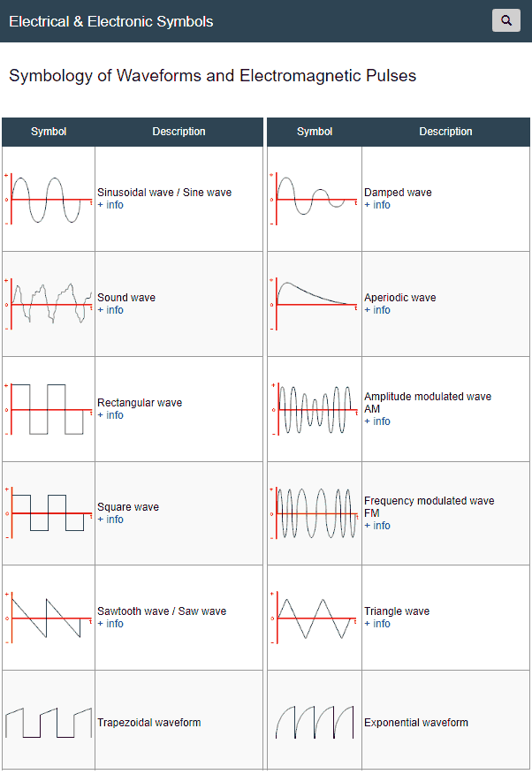Click the rectangular wave symbol
Image resolution: width=532 pixels, height=774 pixels.
click(49, 409)
